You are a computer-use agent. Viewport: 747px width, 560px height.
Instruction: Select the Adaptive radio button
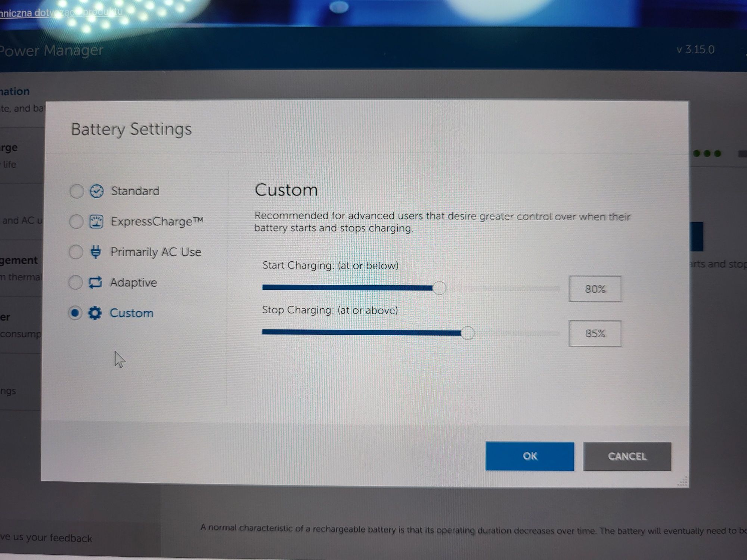pyautogui.click(x=75, y=282)
